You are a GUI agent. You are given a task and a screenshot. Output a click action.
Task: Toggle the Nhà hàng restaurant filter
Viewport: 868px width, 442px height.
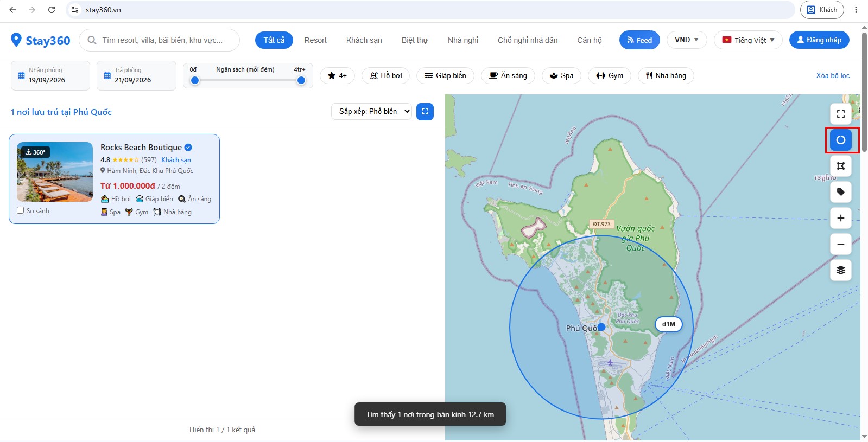click(x=666, y=76)
